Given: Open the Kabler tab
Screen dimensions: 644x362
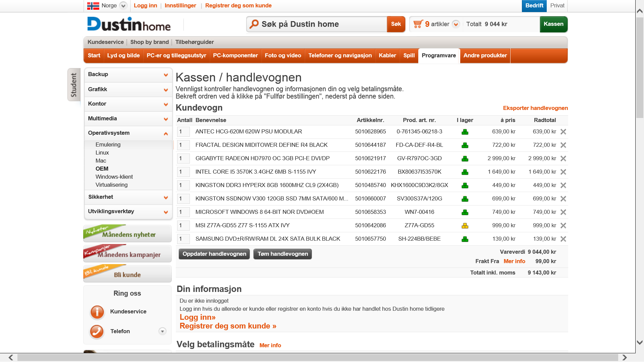Looking at the screenshot, I should click(387, 56).
